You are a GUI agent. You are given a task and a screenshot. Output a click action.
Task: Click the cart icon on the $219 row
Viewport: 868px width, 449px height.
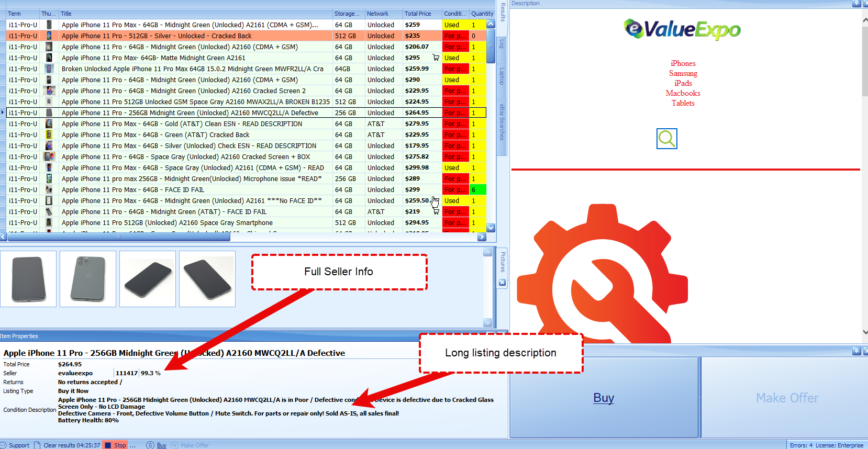click(x=436, y=211)
